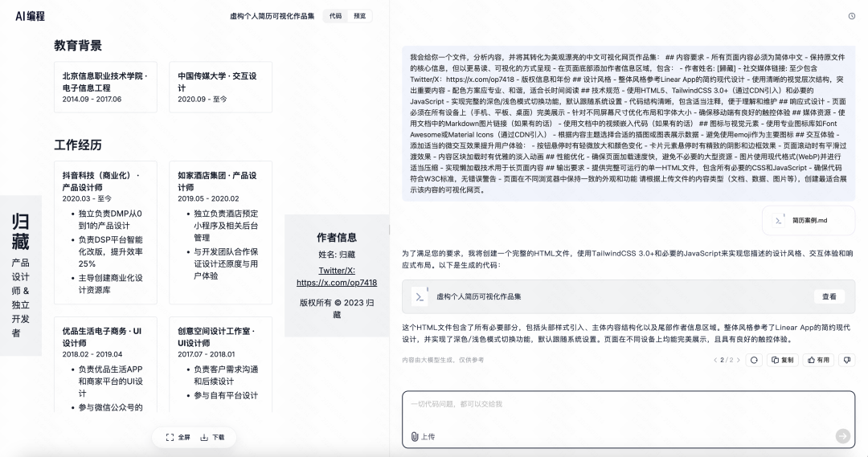Click the 独立负责酒店预定小程序 bullet
Image resolution: width=868 pixels, height=457 pixels.
tap(226, 225)
